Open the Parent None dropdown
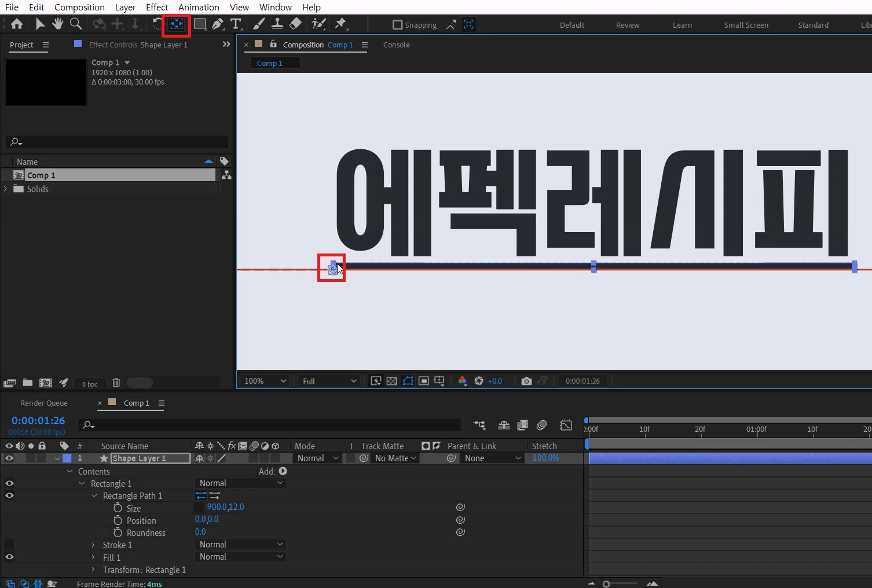872x588 pixels. click(x=493, y=458)
